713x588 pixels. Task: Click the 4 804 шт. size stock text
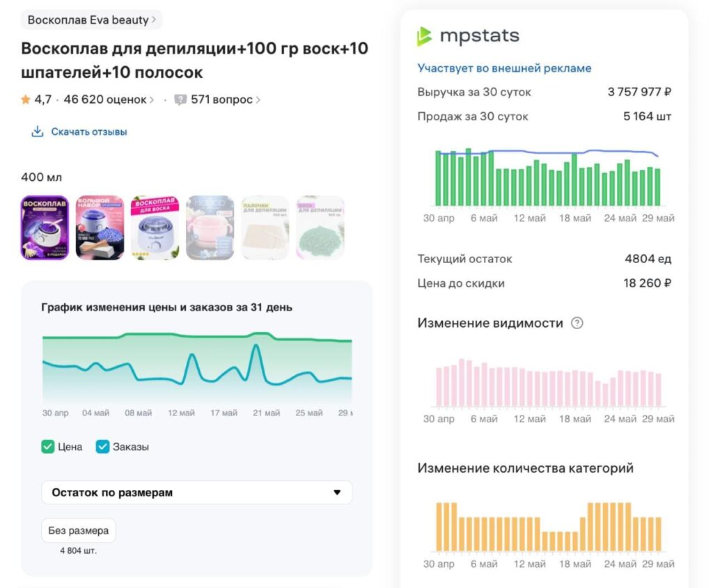[78, 550]
